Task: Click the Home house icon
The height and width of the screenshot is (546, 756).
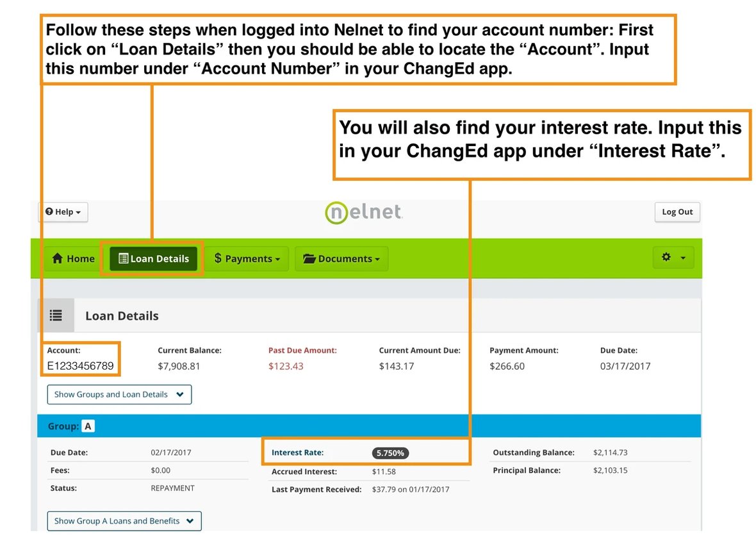Action: point(58,259)
